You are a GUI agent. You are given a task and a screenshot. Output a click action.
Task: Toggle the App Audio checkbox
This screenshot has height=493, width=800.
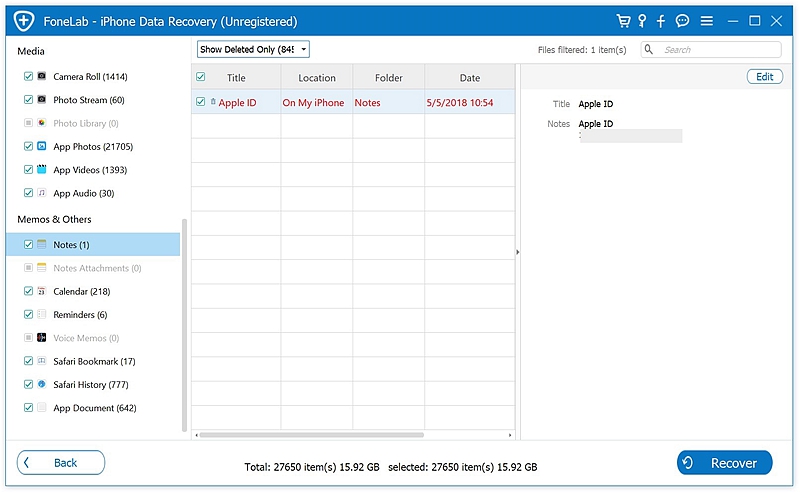(29, 193)
